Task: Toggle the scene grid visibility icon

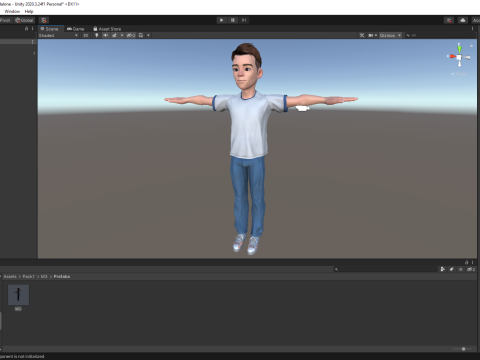Action: (x=141, y=35)
